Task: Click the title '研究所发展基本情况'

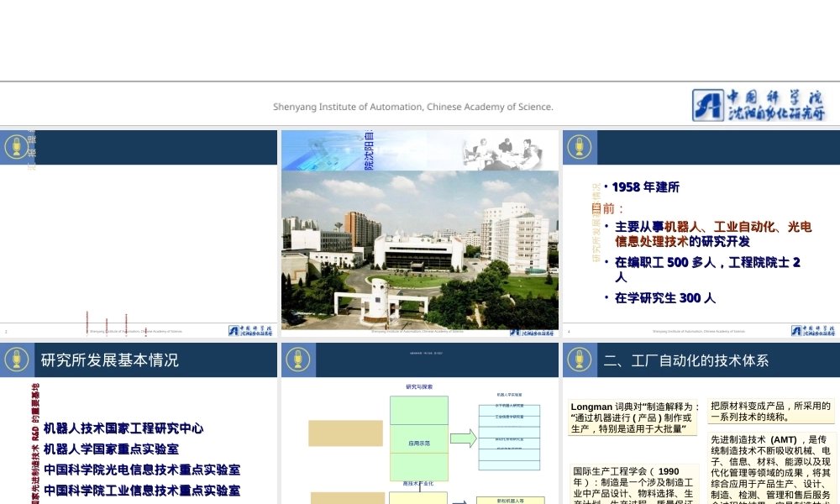Action: 110,360
